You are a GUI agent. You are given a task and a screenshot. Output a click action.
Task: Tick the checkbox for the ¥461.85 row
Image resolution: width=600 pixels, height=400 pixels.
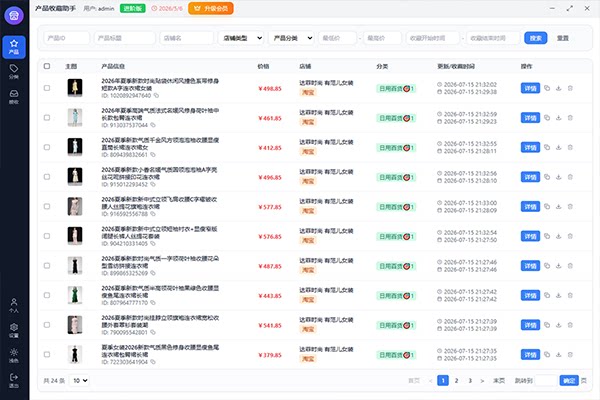[x=47, y=118]
